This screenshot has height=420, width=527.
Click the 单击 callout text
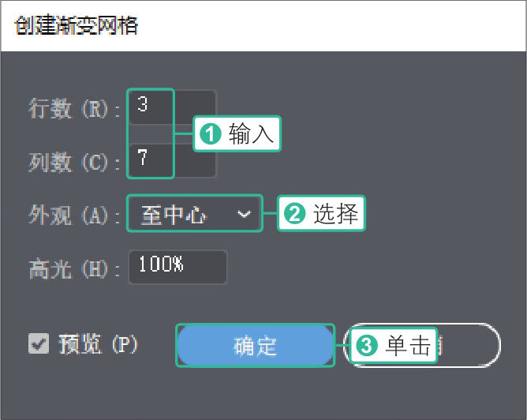pyautogui.click(x=407, y=345)
